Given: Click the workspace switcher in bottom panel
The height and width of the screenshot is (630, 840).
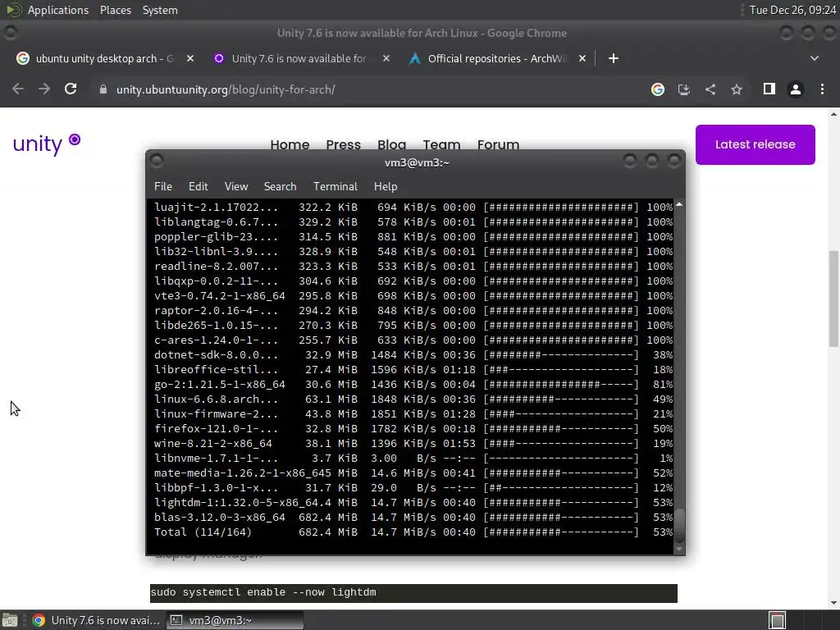Looking at the screenshot, I should [x=777, y=620].
